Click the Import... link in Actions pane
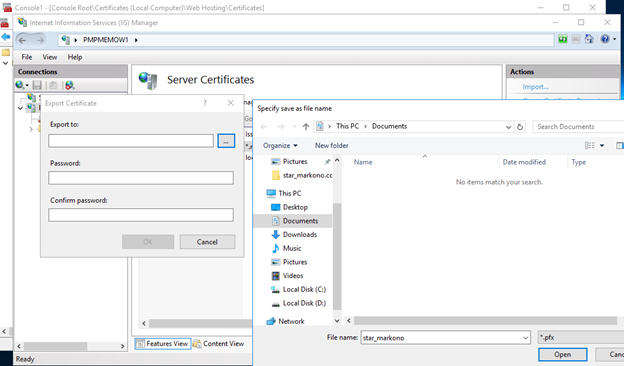The height and width of the screenshot is (366, 624). (x=535, y=87)
